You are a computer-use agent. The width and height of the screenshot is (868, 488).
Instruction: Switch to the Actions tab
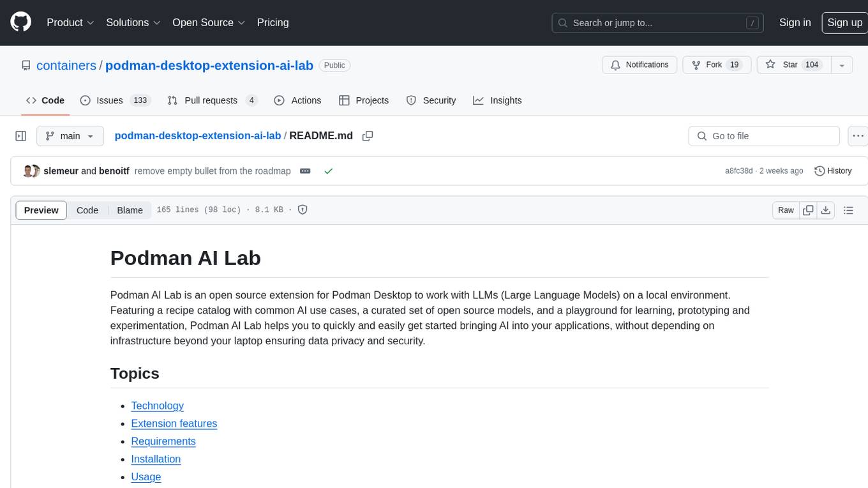(x=297, y=100)
